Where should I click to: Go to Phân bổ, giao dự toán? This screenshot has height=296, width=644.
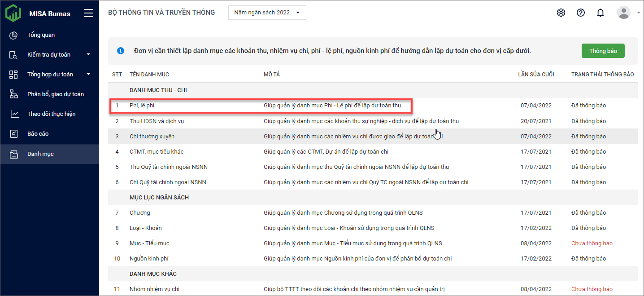[x=55, y=94]
